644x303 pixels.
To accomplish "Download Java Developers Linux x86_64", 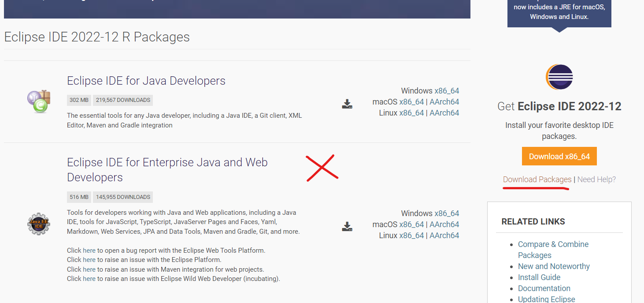I will pos(411,113).
